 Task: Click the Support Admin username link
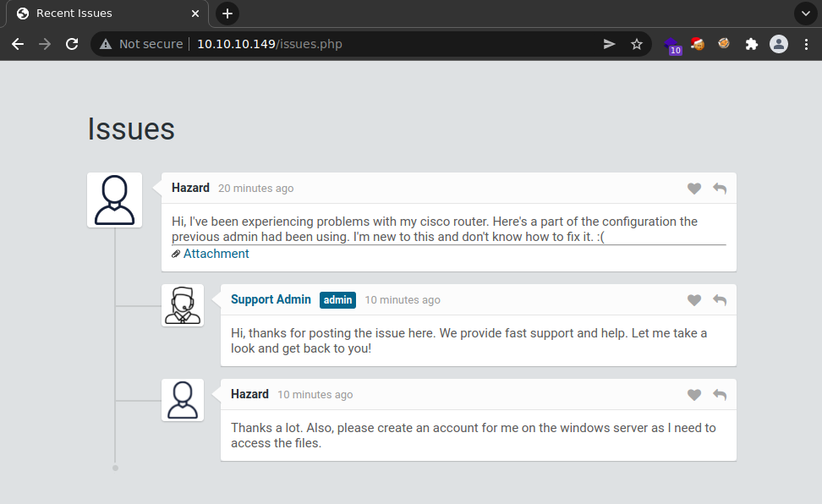(x=271, y=299)
